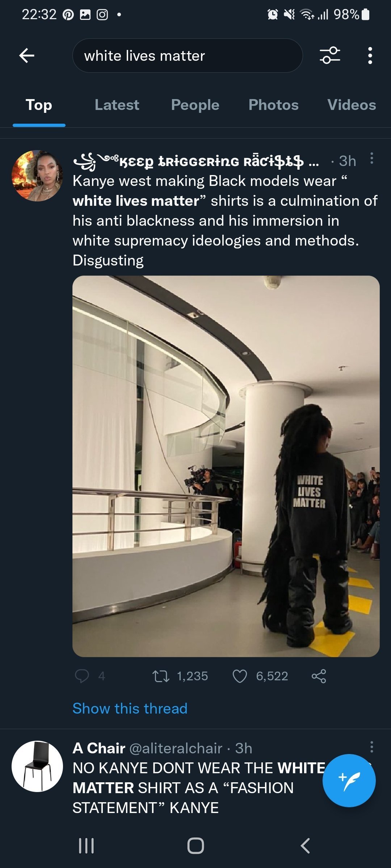Open A Chair tweet's options menu
Viewport: 391px width, 868px height.
[371, 746]
